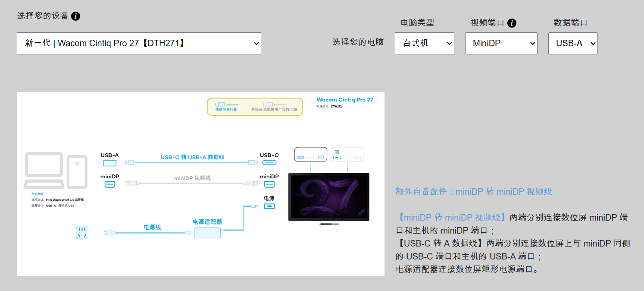Click the 台式电脑 caption under computer
The width and height of the screenshot is (644, 291).
pos(37,194)
